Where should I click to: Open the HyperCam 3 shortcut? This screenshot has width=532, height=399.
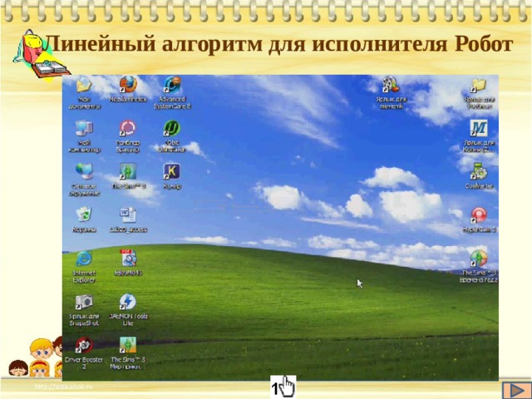479,215
